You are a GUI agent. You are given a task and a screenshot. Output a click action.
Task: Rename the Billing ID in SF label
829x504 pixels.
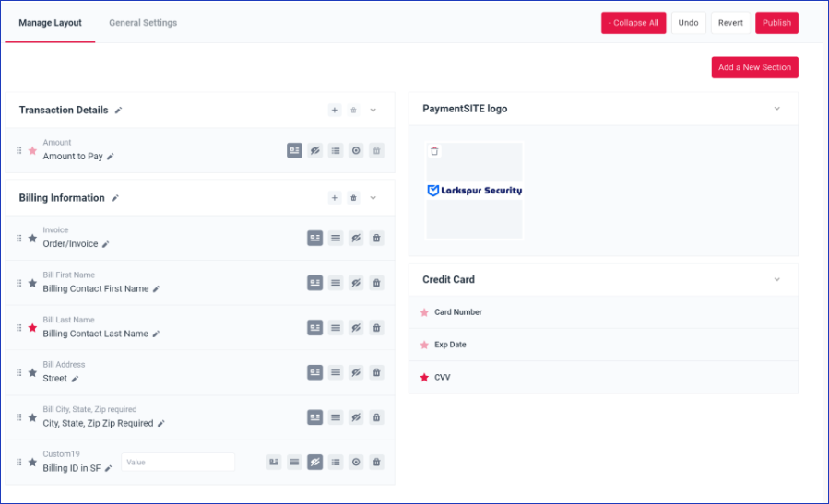tap(109, 469)
